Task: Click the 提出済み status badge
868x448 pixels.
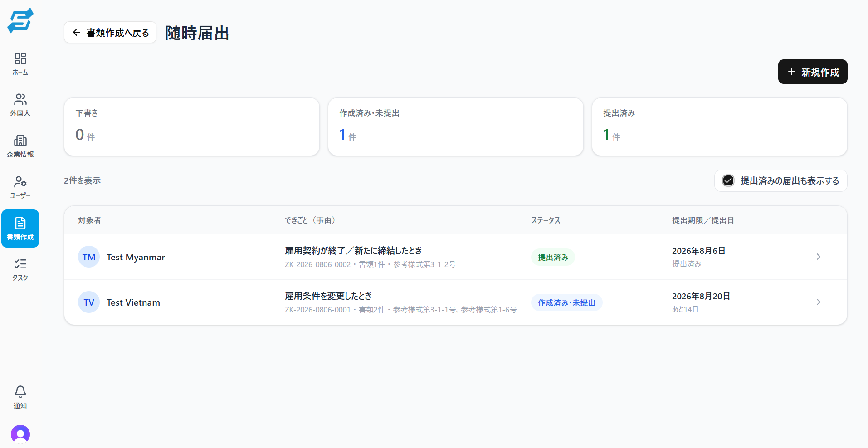Action: tap(553, 257)
